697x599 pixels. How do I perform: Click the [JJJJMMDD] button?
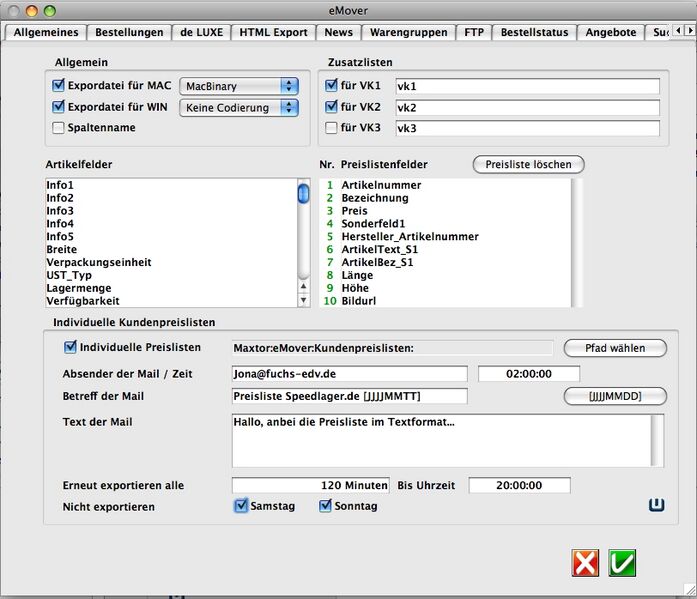615,396
